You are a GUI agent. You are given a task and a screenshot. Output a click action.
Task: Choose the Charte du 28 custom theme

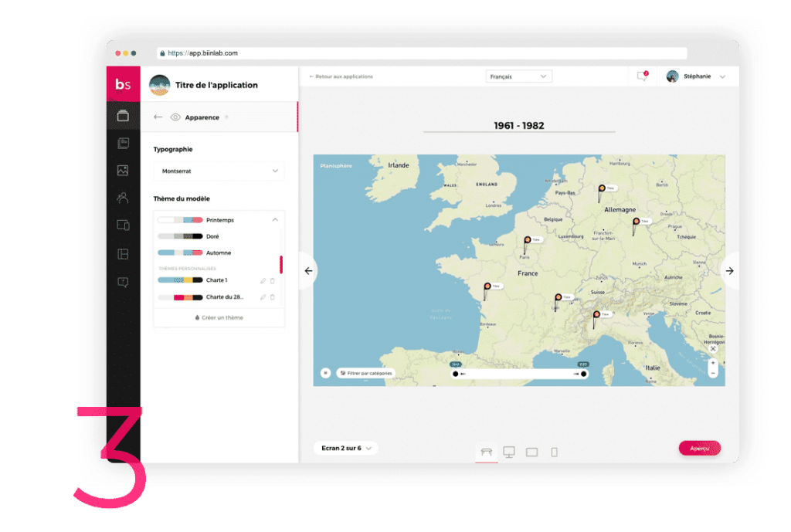[201, 297]
